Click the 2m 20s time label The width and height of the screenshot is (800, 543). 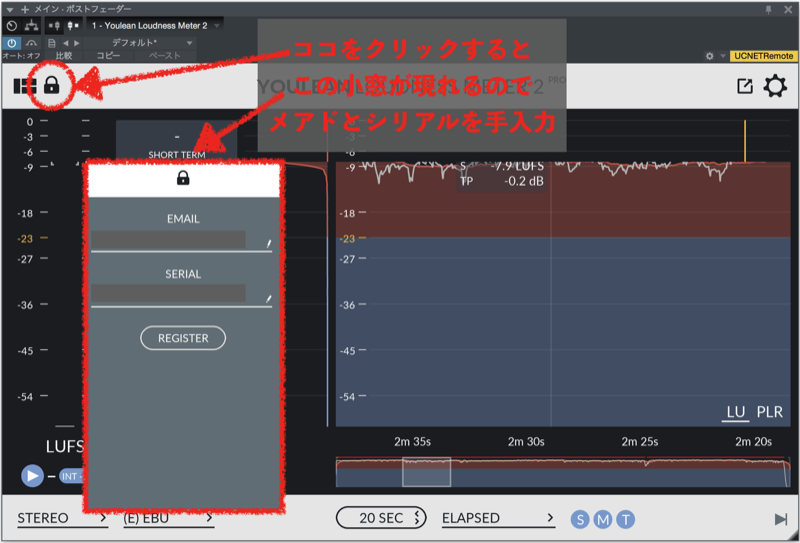(x=754, y=442)
